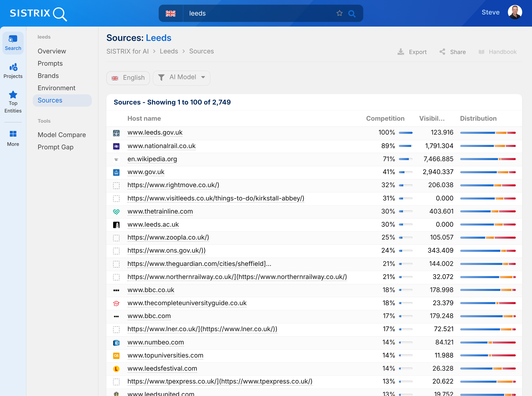The height and width of the screenshot is (396, 532).
Task: Click visibility value 2,940.337
Action: pos(438,172)
